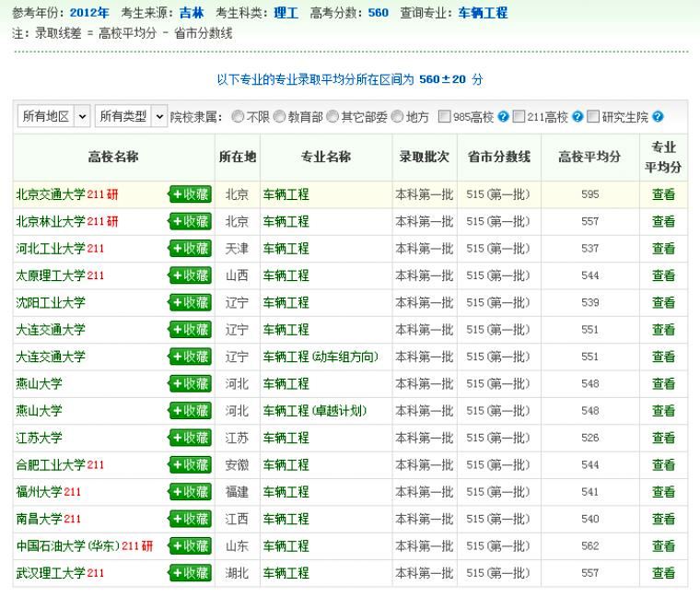Click +收藏 for 合肥工业大学
700x597 pixels.
click(x=190, y=465)
